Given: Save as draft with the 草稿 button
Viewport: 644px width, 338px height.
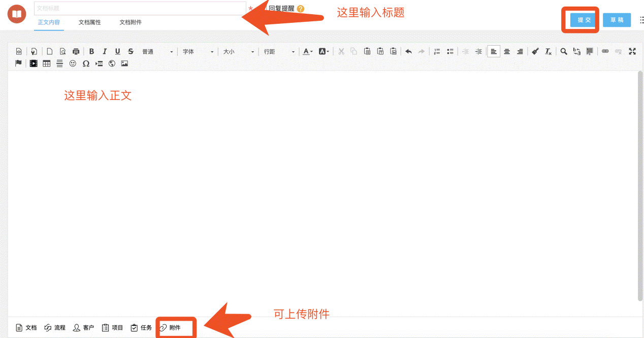Looking at the screenshot, I should pos(617,20).
